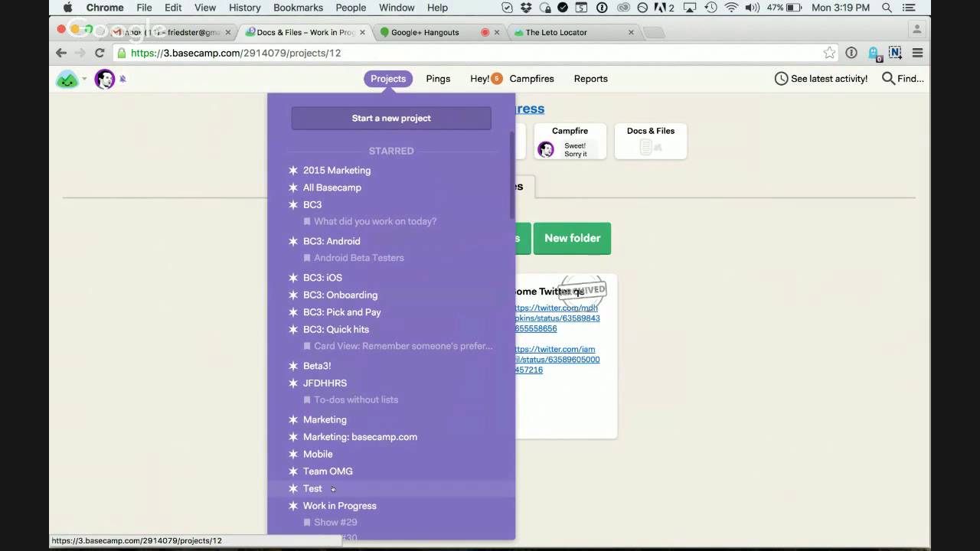980x551 pixels.
Task: Open the Campfire card
Action: point(570,142)
